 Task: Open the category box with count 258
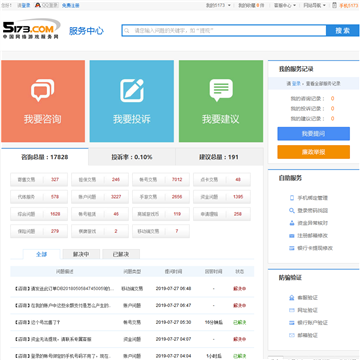pyautogui.click(x=222, y=214)
